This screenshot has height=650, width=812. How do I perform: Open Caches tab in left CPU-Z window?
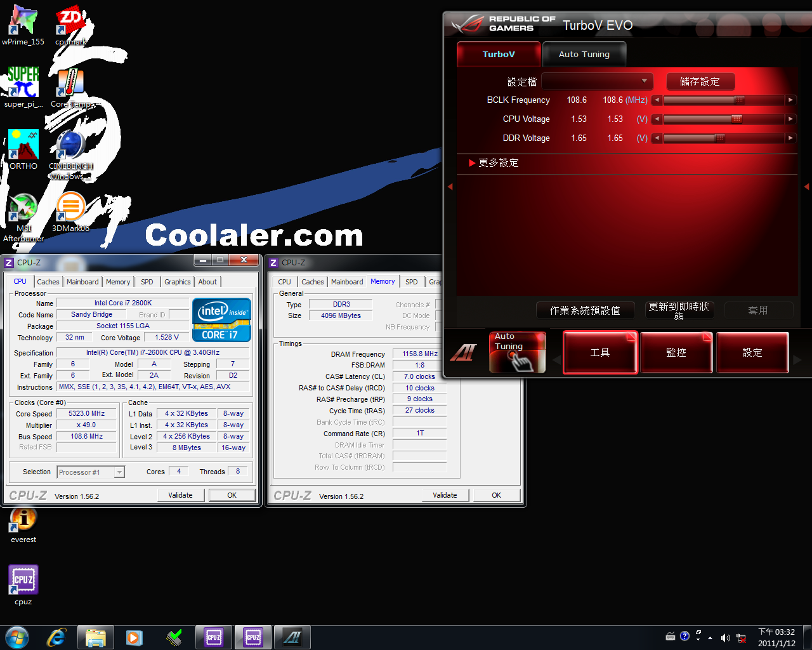48,282
